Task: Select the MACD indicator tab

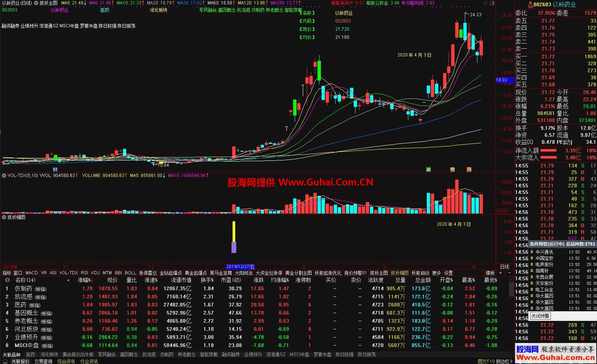Action: 32,273
